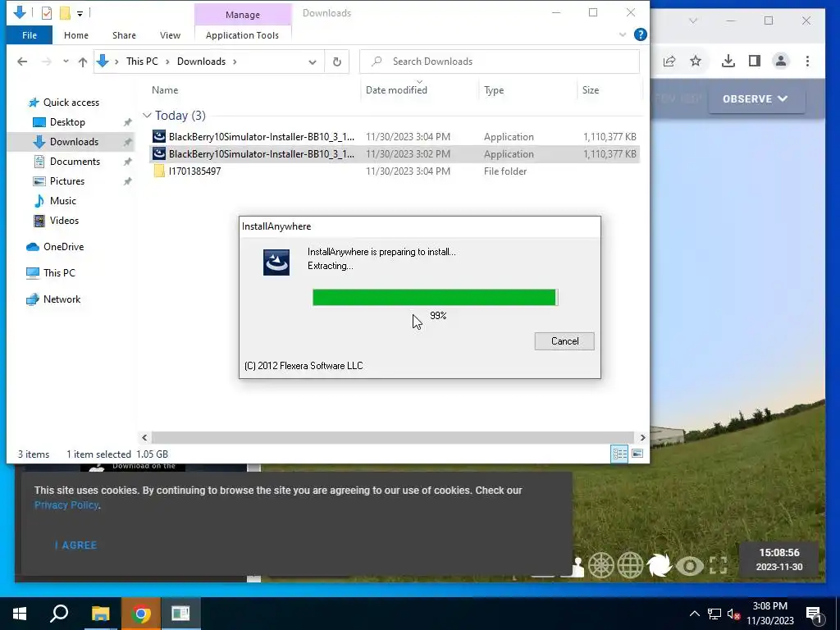Collapse the Today (3) group
Screen dimensions: 840x630
[x=147, y=115]
